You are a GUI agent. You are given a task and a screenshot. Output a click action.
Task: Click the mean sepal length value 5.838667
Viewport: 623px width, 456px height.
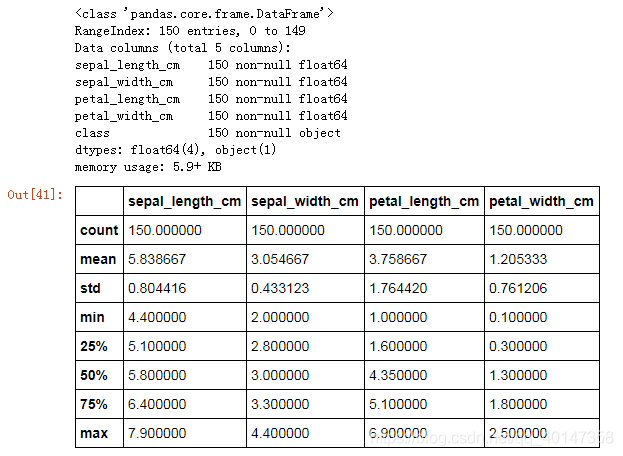[x=157, y=259]
